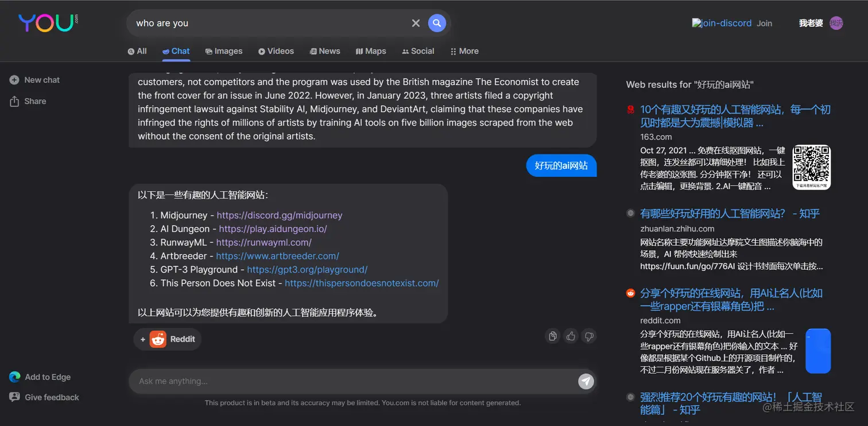Click the QR code thumbnail
868x426 pixels.
point(812,167)
